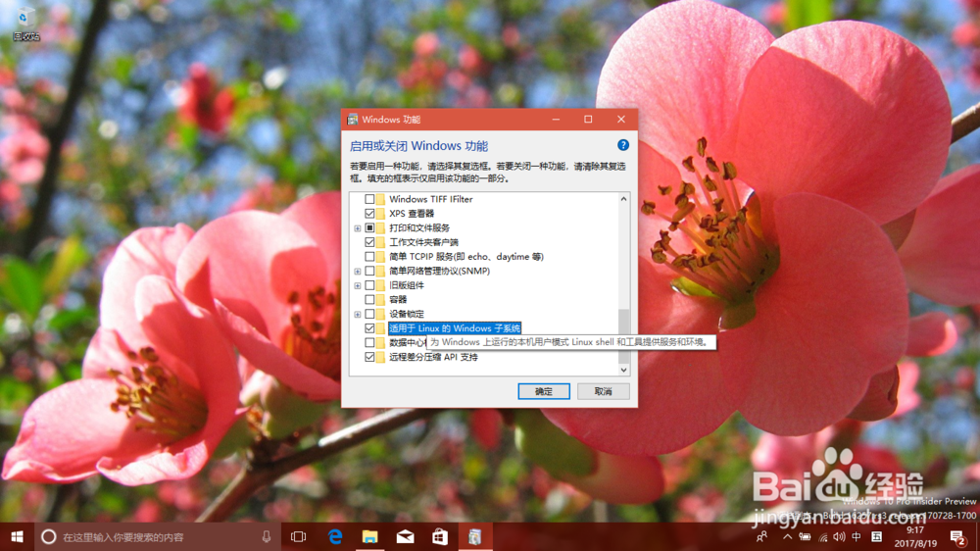
Task: Click the feature list scrollbar thumb
Action: point(623,336)
